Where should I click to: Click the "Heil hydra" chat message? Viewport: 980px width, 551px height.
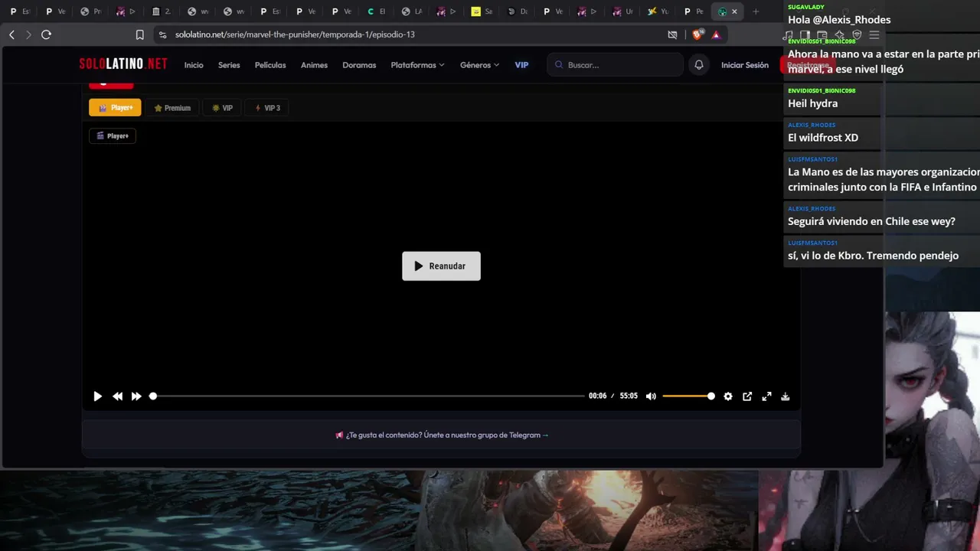pyautogui.click(x=812, y=103)
